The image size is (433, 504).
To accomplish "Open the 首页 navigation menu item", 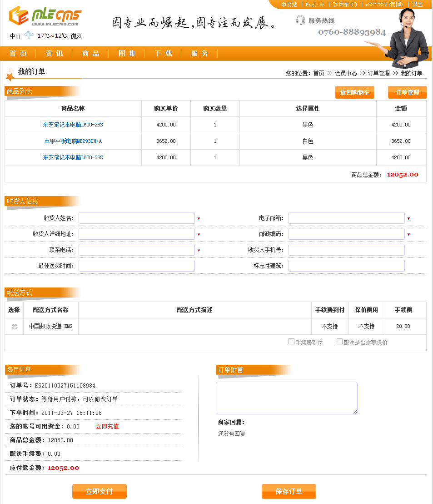I will coord(18,53).
